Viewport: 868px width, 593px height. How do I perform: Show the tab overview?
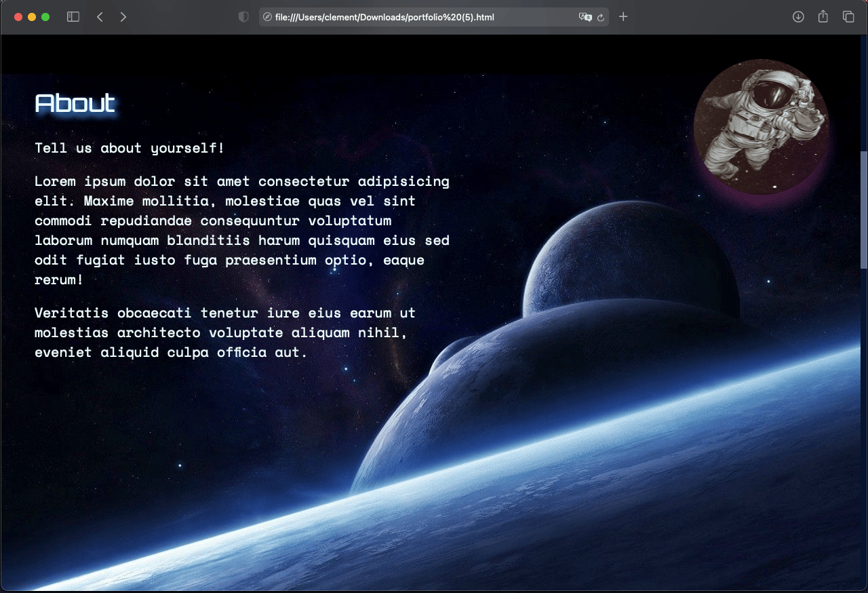(848, 17)
